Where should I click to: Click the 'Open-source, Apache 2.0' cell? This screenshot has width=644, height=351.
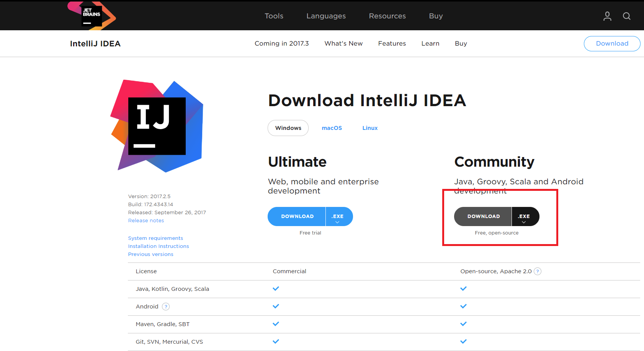(x=496, y=271)
